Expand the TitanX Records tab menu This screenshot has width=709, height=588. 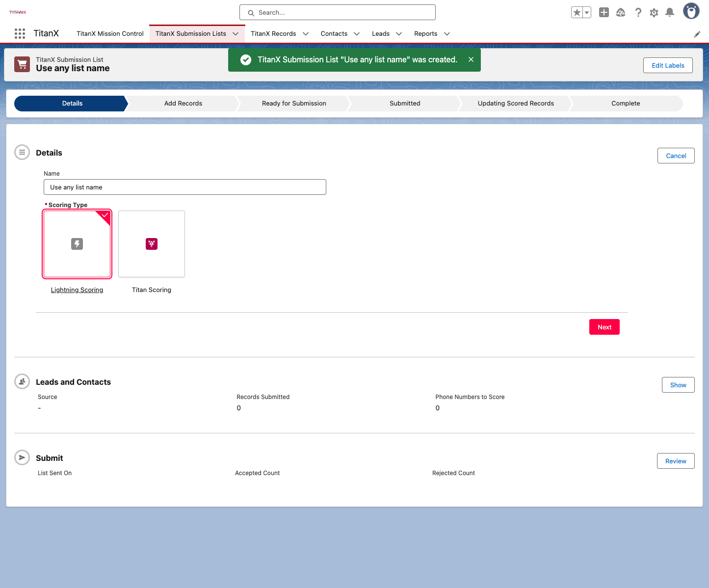pos(306,34)
